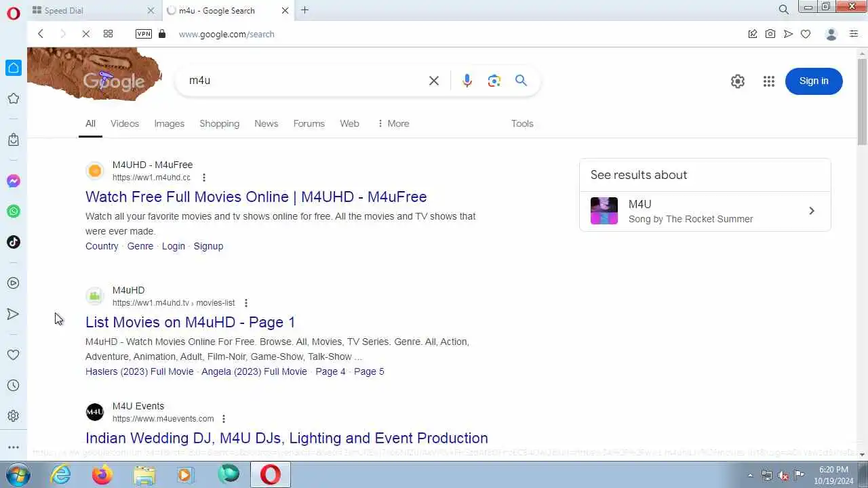Close the Speed Dial tab
This screenshot has width=868, height=488.
click(x=151, y=10)
